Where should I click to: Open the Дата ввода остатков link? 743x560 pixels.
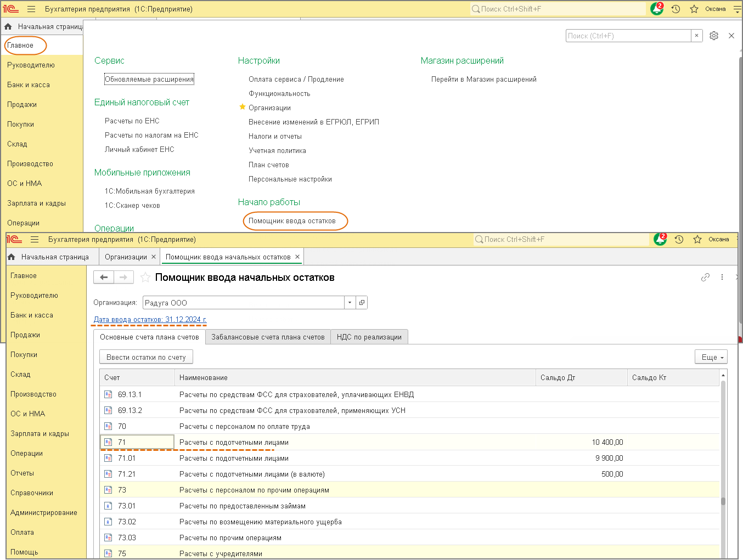[150, 319]
